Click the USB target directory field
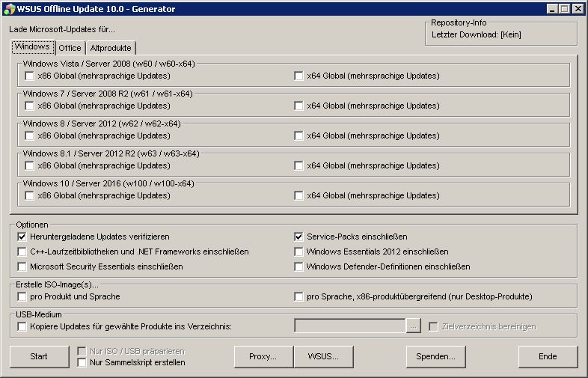 tap(350, 326)
